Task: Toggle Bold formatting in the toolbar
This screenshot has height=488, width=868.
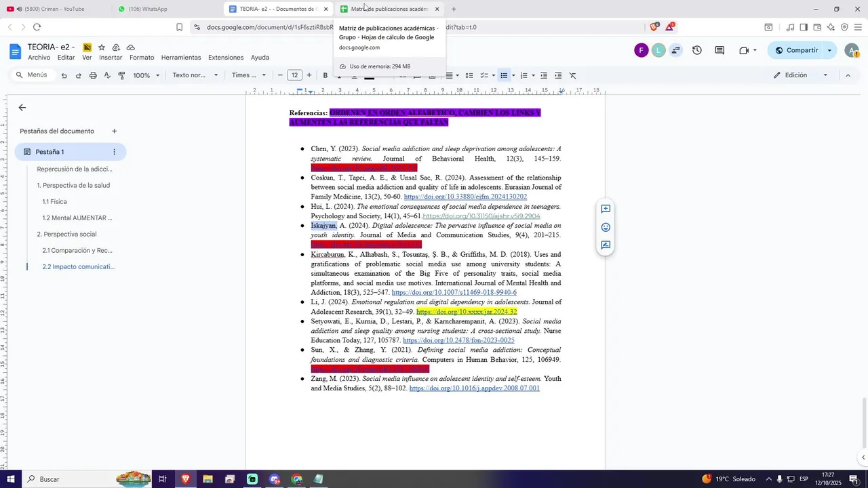Action: (325, 75)
